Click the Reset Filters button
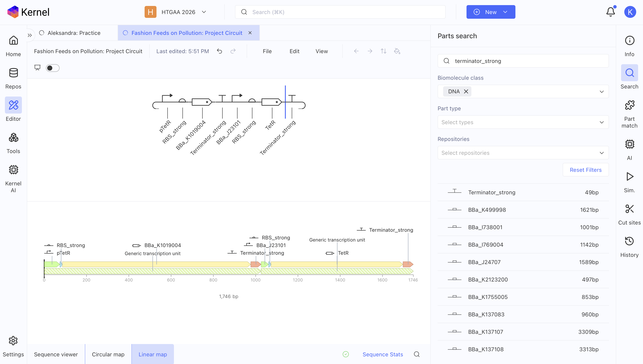643x364 pixels. 586,170
